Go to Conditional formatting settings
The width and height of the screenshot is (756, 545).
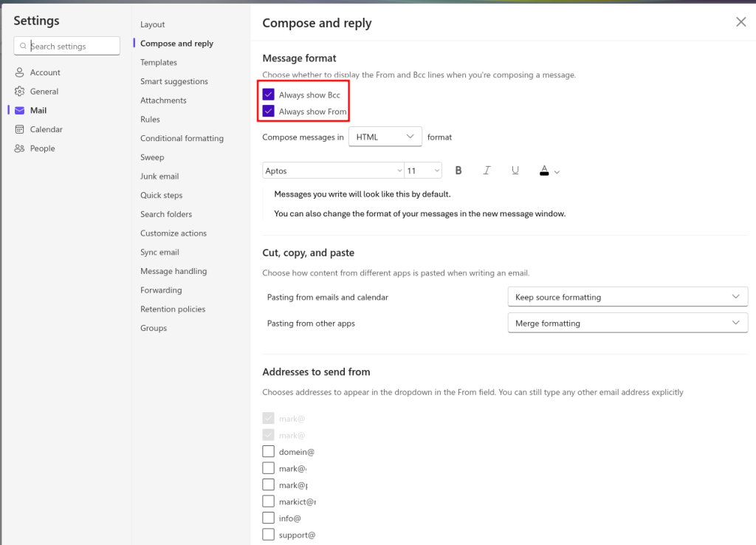coord(182,138)
